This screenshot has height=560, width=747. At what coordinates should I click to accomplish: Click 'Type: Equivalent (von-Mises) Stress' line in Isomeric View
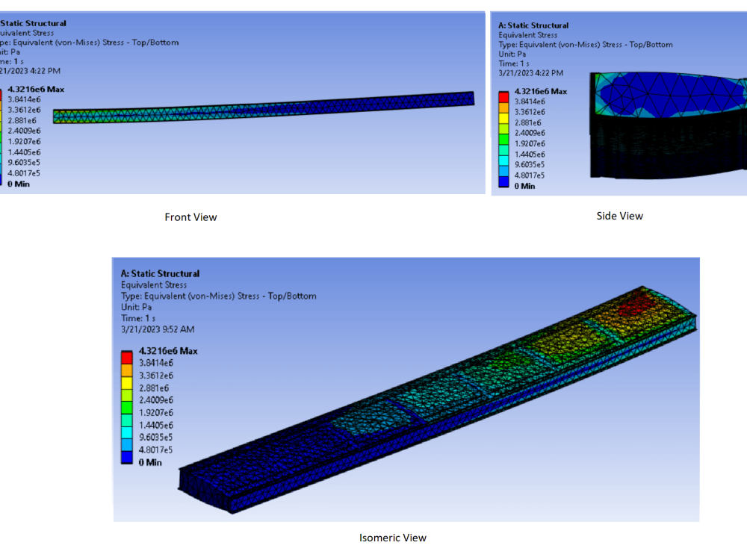(x=218, y=296)
